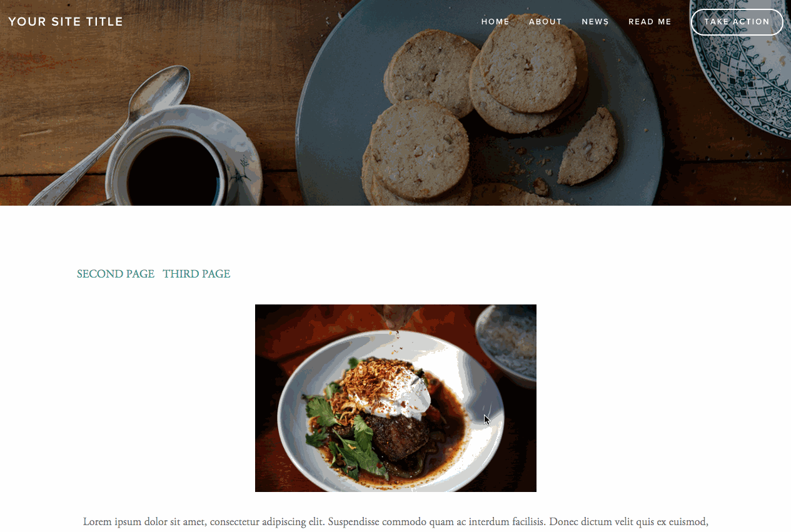The height and width of the screenshot is (532, 791).
Task: Open the HOME navigation item
Action: [x=495, y=22]
